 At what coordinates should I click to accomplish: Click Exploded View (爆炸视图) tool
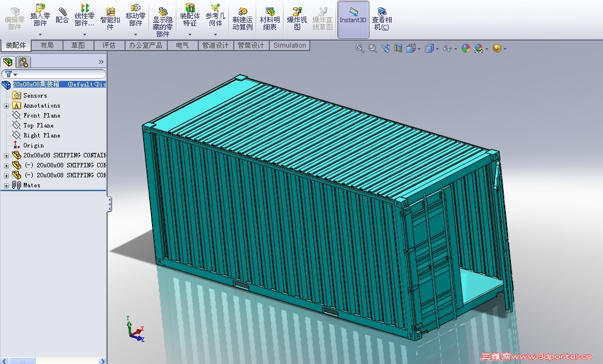[x=297, y=18]
